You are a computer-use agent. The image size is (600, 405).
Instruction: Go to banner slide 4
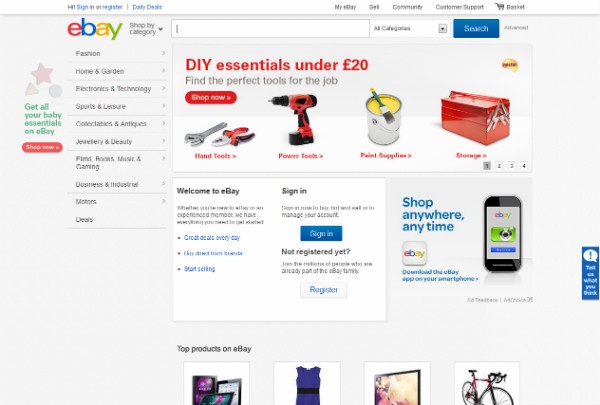(524, 166)
